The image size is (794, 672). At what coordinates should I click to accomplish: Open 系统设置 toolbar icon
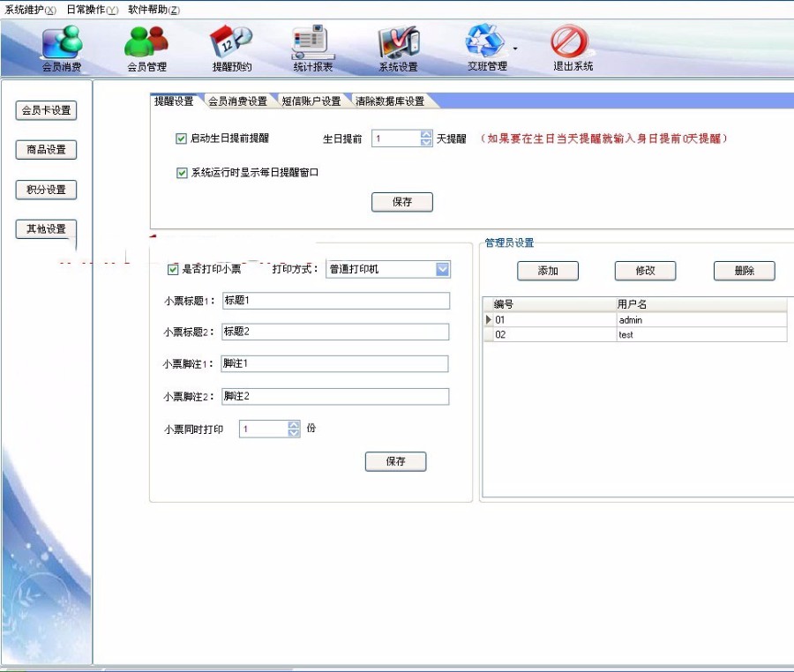399,48
